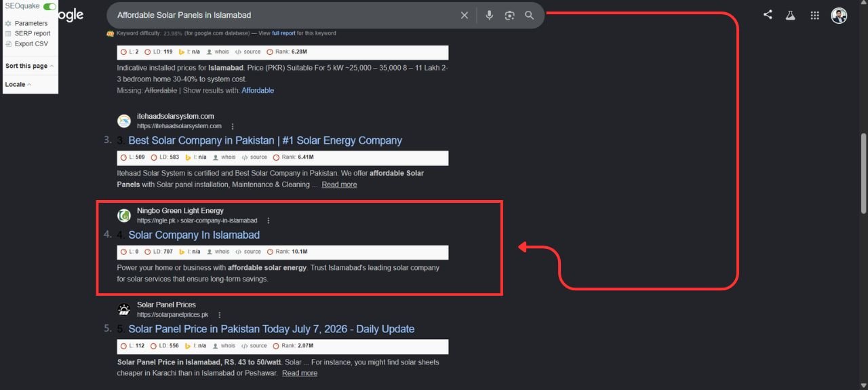This screenshot has height=390, width=868.
Task: Click the LD: 583 metric
Action: [165, 157]
